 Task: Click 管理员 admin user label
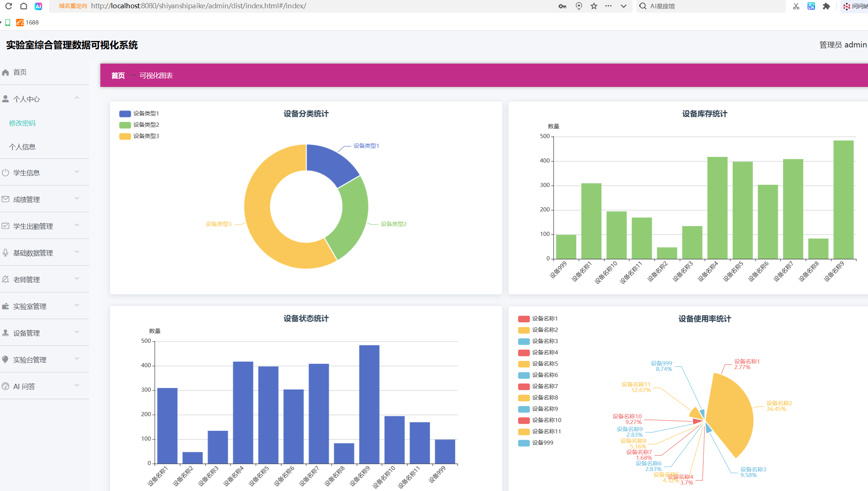(842, 45)
